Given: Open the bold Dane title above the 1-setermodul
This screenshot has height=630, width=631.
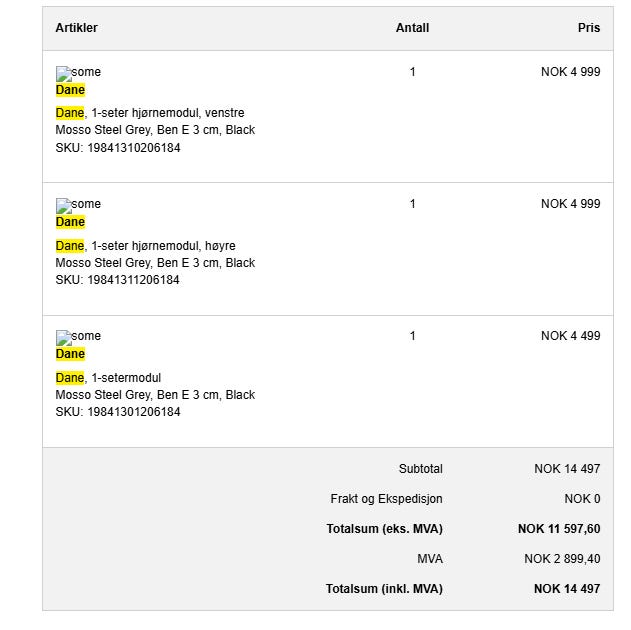Looking at the screenshot, I should (x=70, y=354).
